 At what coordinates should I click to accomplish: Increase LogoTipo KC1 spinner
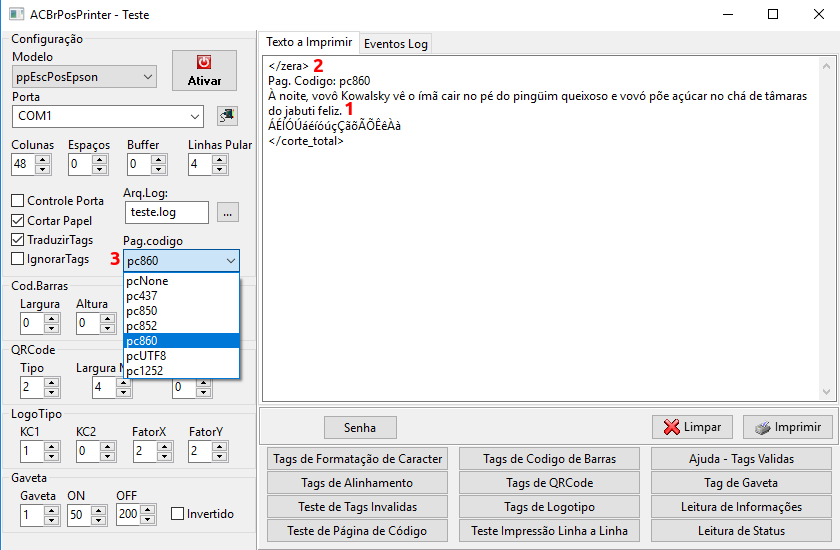(x=51, y=446)
